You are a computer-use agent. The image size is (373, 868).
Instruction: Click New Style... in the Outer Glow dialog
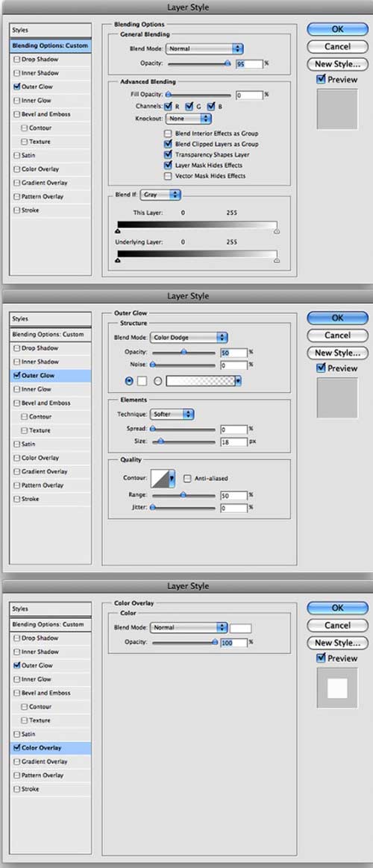pyautogui.click(x=338, y=353)
